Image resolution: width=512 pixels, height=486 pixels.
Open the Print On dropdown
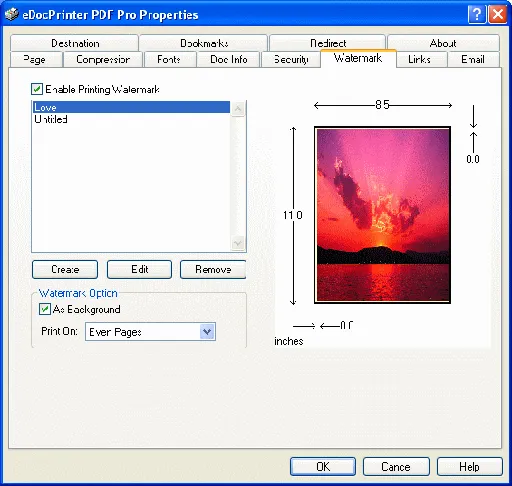click(150, 332)
